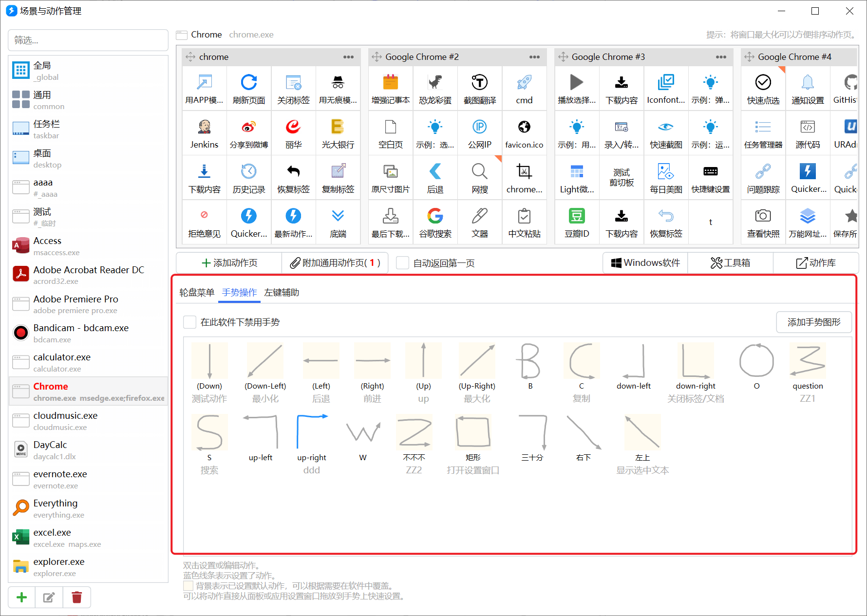The height and width of the screenshot is (616, 867).
Task: Select the 快速截图 eye icon
Action: (x=666, y=127)
